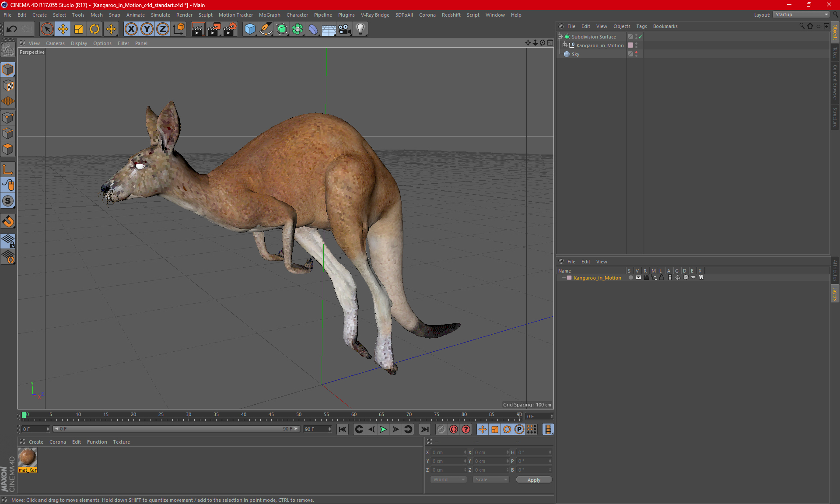Play the animation forward
Viewport: 840px width, 504px height.
tap(383, 429)
